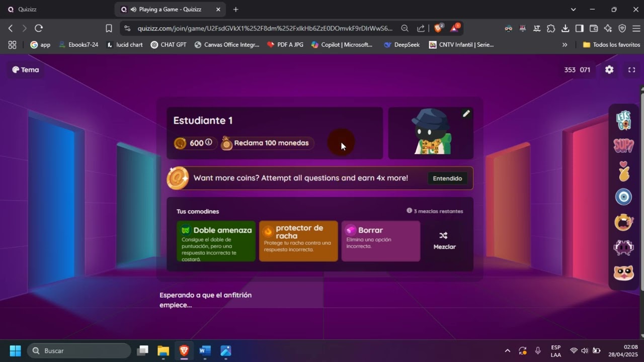Open File Explorer from taskbar
This screenshot has height=362, width=644.
pyautogui.click(x=163, y=350)
